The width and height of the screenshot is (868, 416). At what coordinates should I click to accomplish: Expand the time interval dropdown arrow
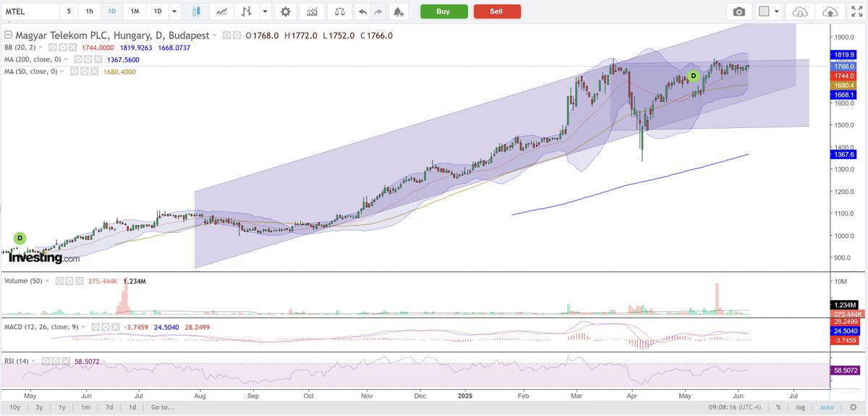coord(174,12)
